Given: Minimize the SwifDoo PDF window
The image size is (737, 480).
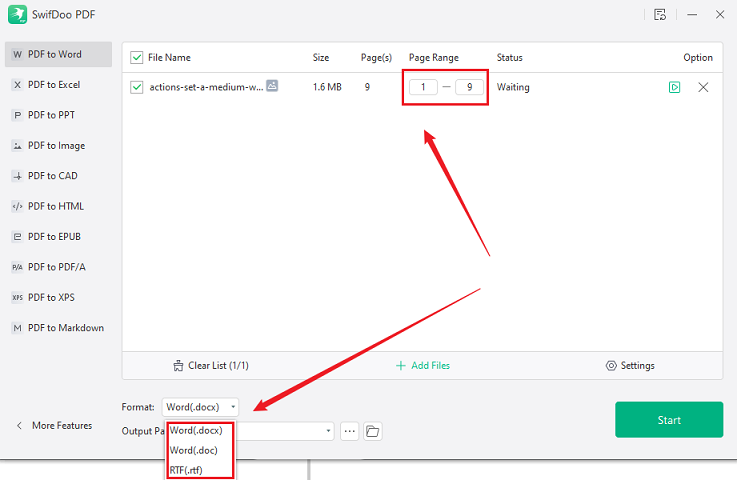Looking at the screenshot, I should (692, 15).
